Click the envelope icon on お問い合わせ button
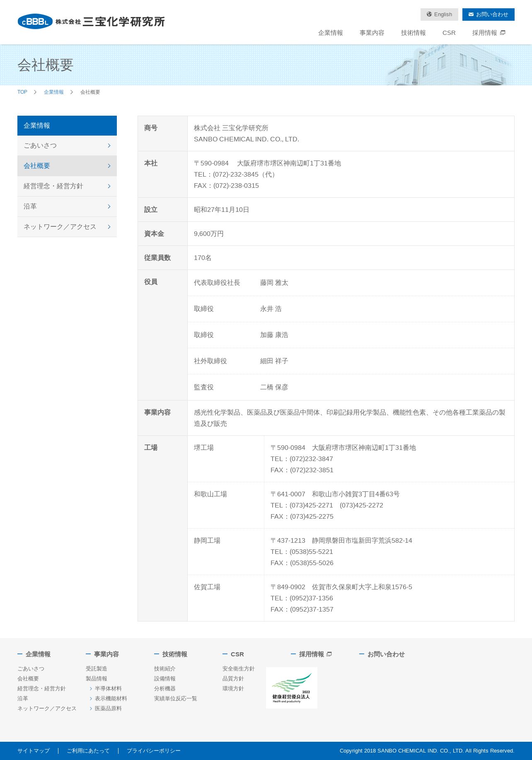The height and width of the screenshot is (760, 532). pos(471,14)
